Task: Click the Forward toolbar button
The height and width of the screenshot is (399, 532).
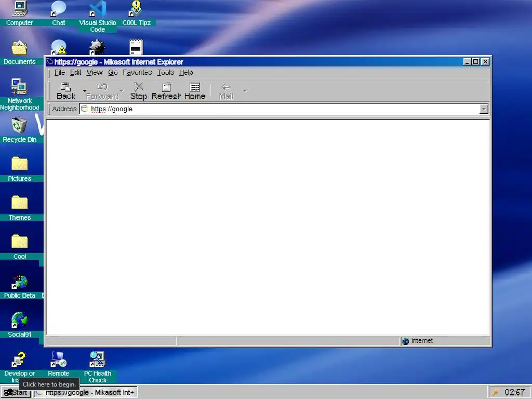Action: pos(102,91)
